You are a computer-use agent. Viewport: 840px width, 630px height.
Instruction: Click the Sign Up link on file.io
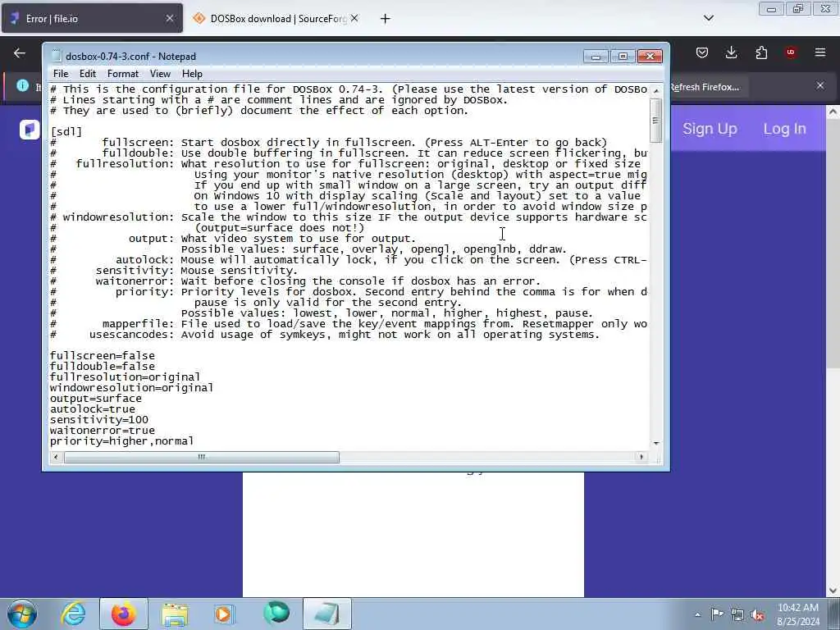tap(710, 129)
